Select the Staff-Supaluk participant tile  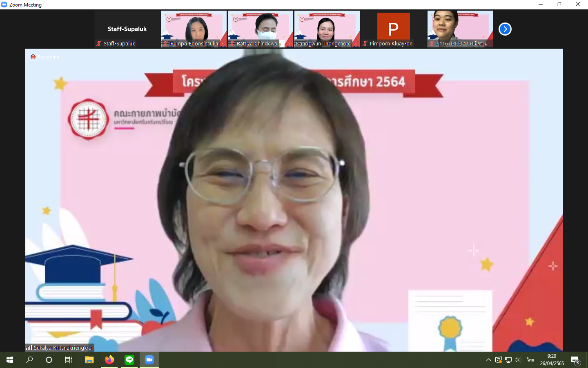point(127,29)
